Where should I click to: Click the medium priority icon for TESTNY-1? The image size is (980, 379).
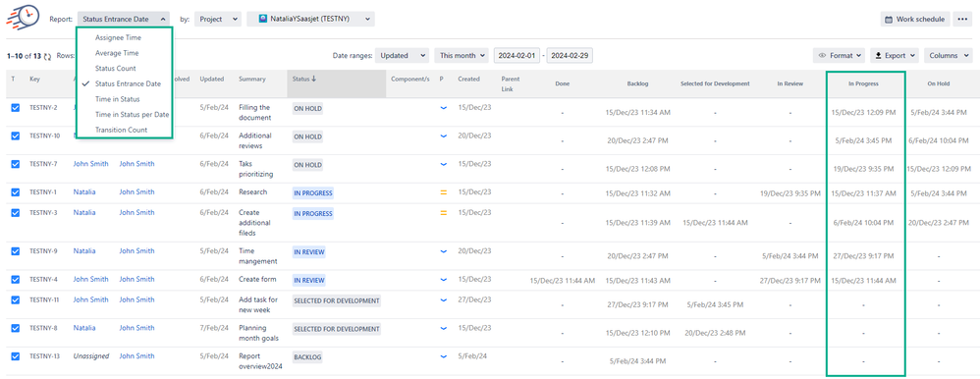point(444,192)
